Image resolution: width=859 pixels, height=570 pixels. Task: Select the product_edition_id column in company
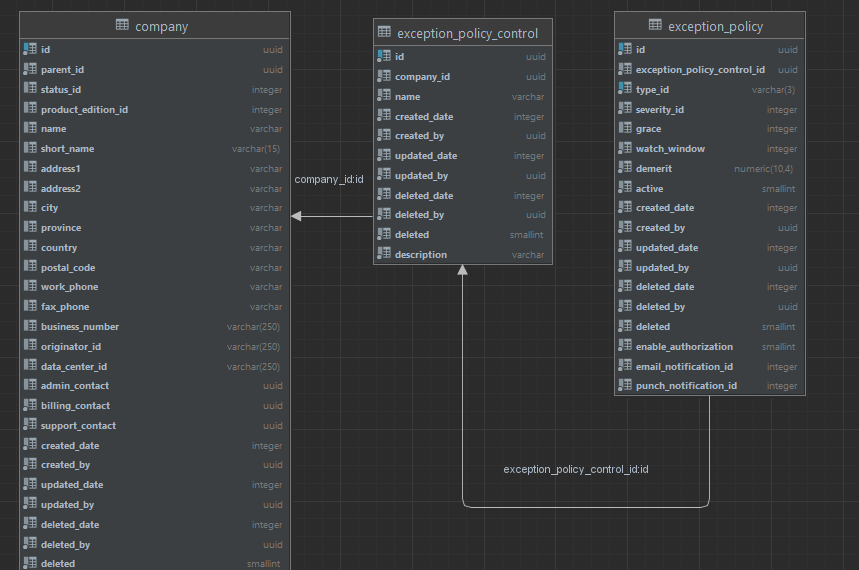154,110
